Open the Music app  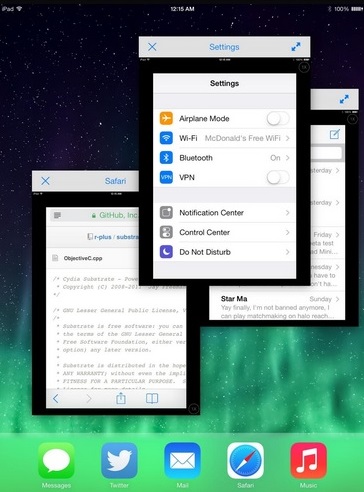point(308,461)
